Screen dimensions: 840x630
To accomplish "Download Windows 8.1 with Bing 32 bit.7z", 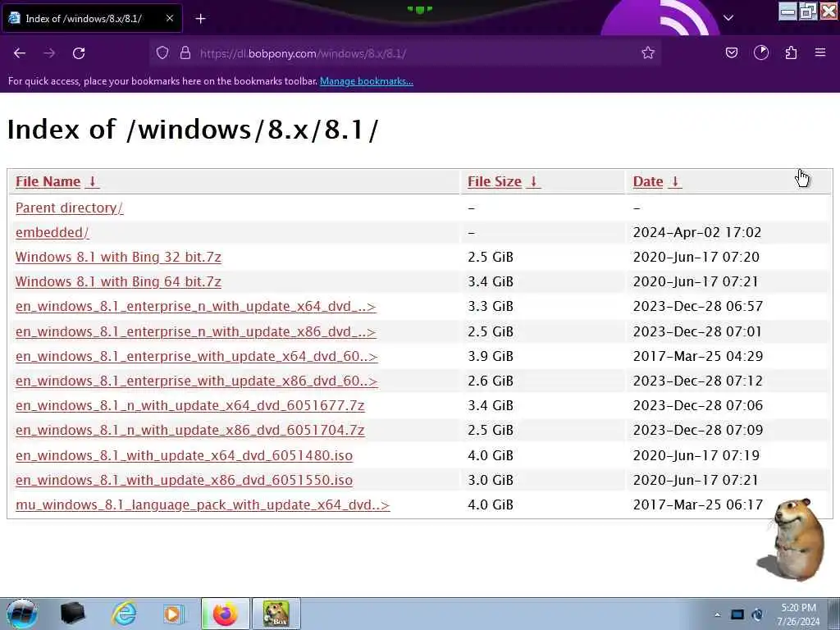I will [118, 257].
